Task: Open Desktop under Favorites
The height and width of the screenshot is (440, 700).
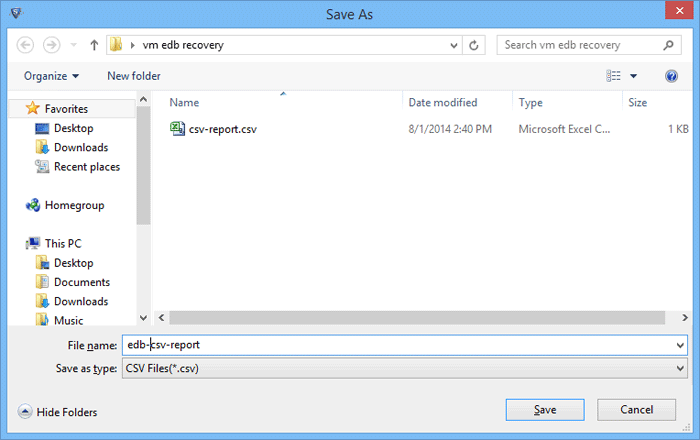Action: (x=74, y=128)
